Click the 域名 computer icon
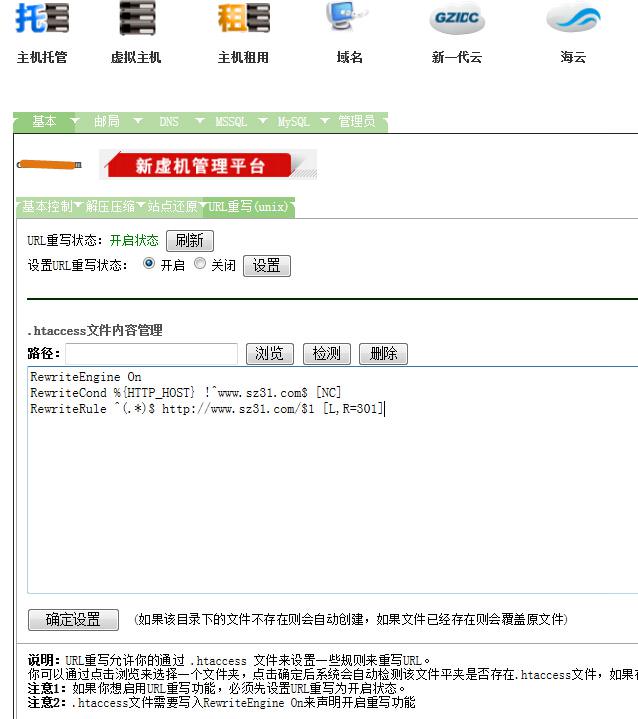638x719 pixels. coord(347,16)
